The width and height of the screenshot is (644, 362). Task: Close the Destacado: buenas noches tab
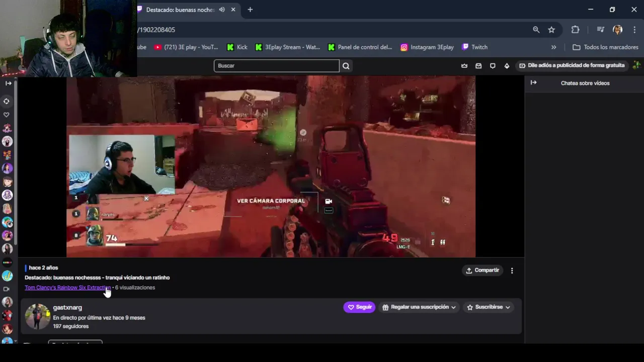click(233, 10)
